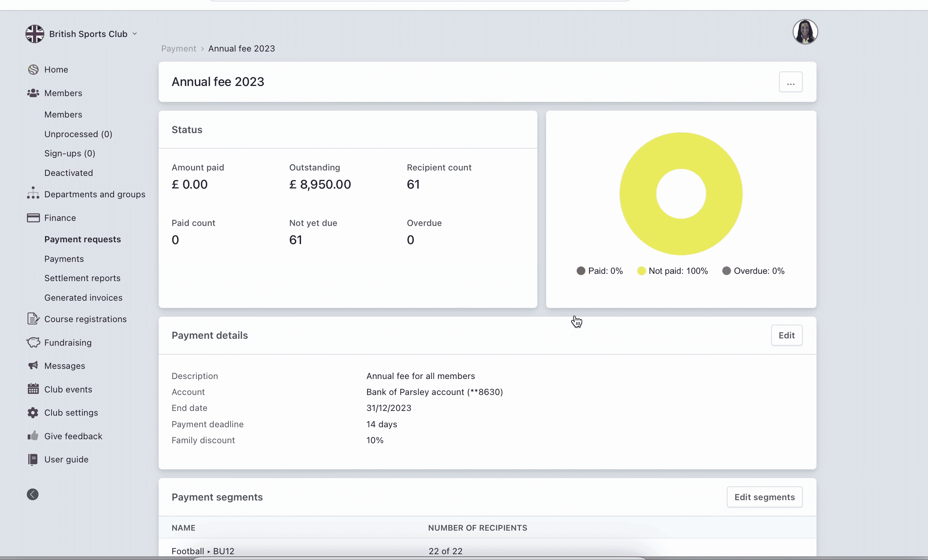Click the Give feedback thumbs-up icon
The width and height of the screenshot is (928, 560).
tap(33, 436)
